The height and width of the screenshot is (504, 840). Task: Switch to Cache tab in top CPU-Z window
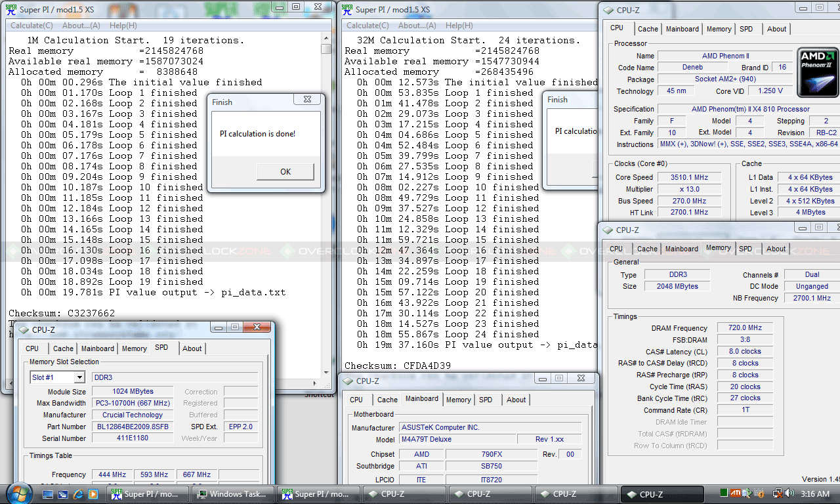[x=648, y=29]
